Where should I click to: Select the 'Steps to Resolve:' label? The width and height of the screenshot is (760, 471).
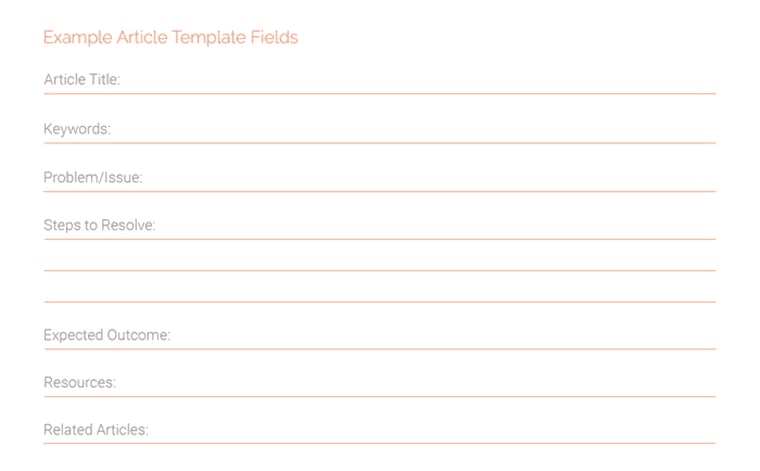tap(99, 226)
